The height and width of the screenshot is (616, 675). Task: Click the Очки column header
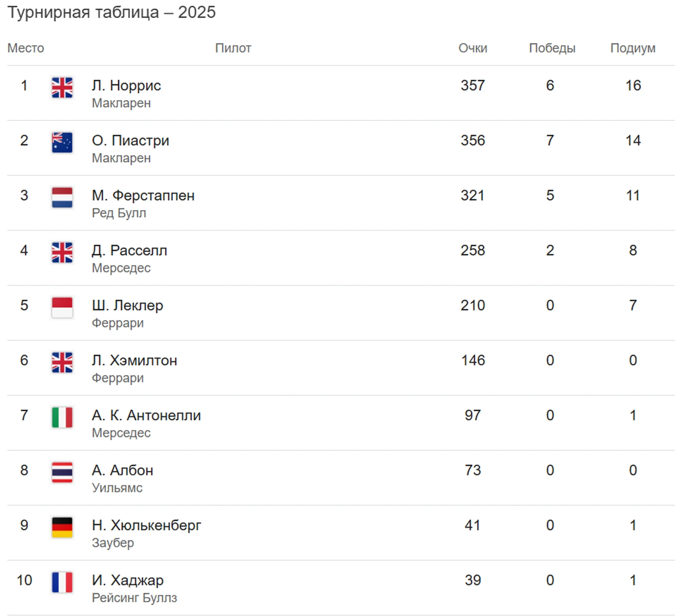point(472,48)
